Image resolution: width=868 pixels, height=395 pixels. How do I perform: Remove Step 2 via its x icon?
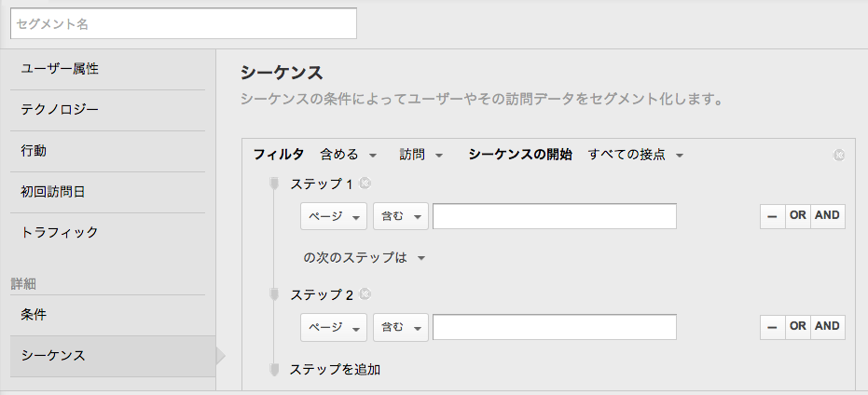point(365,293)
